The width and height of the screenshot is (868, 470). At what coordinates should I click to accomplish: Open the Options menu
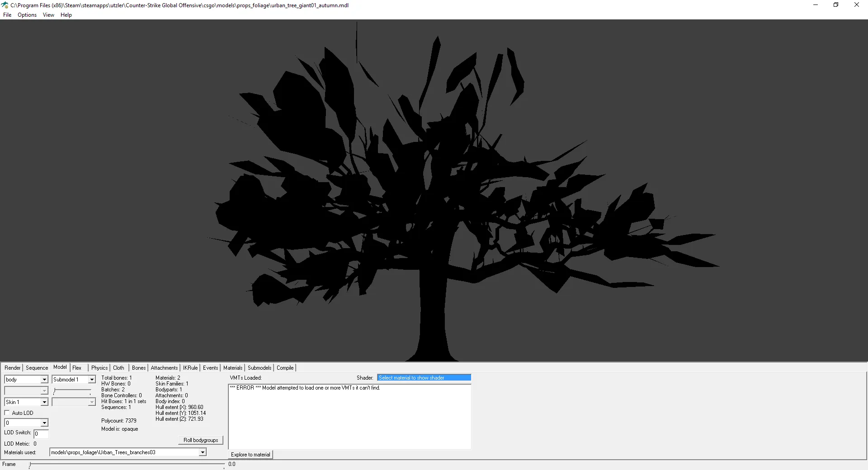tap(27, 15)
